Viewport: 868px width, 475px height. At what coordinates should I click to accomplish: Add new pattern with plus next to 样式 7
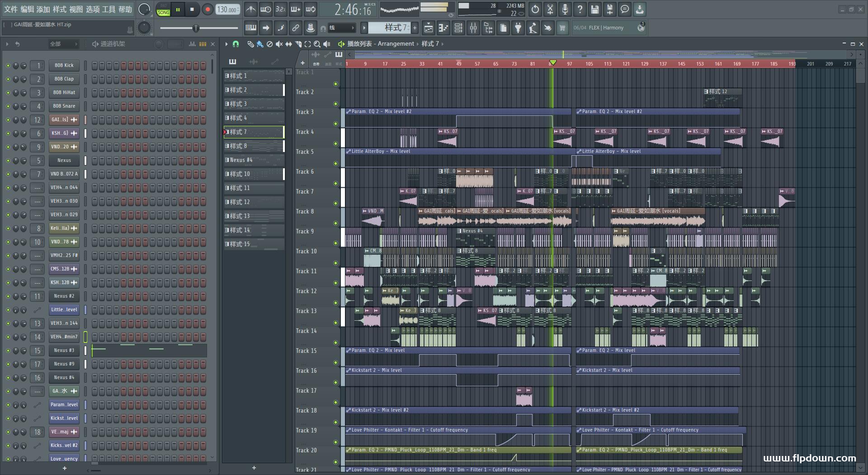click(415, 28)
